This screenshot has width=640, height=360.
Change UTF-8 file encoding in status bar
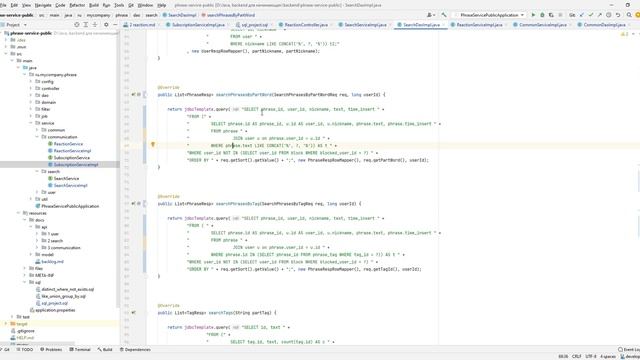[591, 356]
